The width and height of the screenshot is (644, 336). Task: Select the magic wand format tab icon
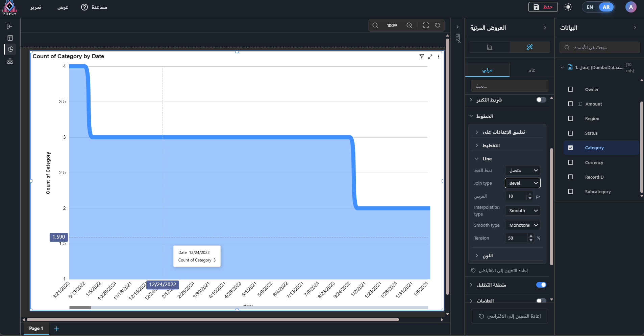tap(529, 47)
